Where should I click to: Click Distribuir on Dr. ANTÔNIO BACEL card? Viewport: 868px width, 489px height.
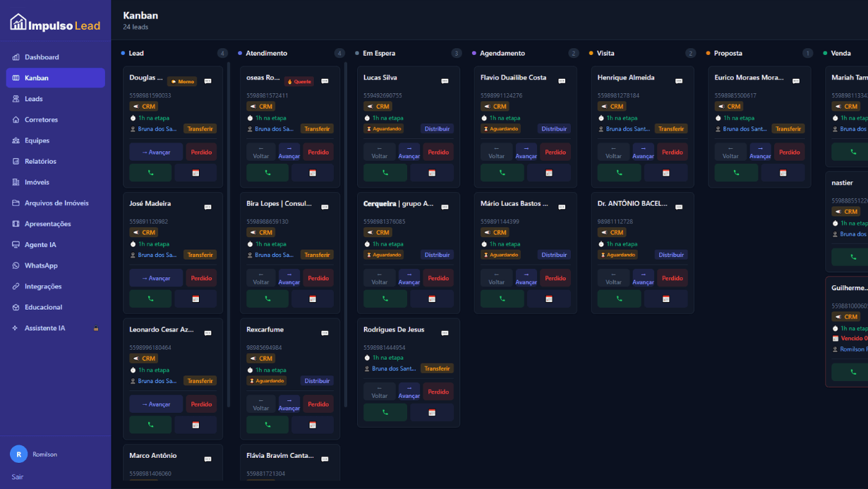click(x=671, y=255)
